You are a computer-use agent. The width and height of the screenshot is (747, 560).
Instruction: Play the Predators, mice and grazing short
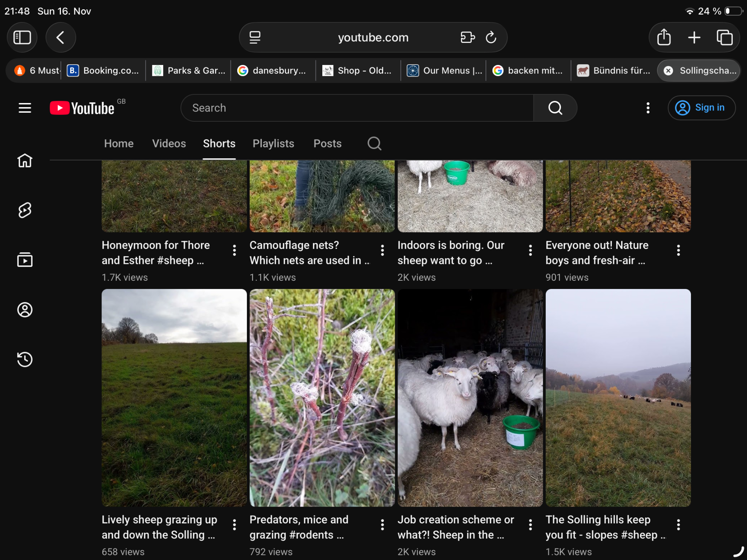(322, 398)
